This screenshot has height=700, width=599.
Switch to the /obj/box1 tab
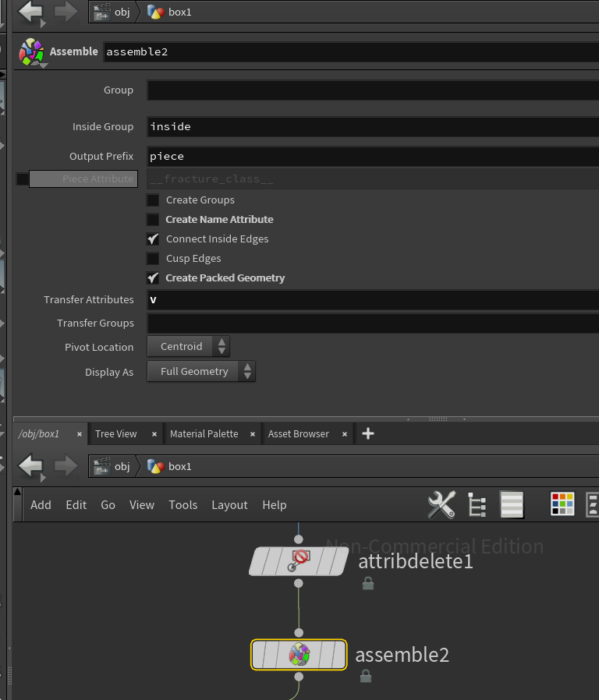pos(39,434)
